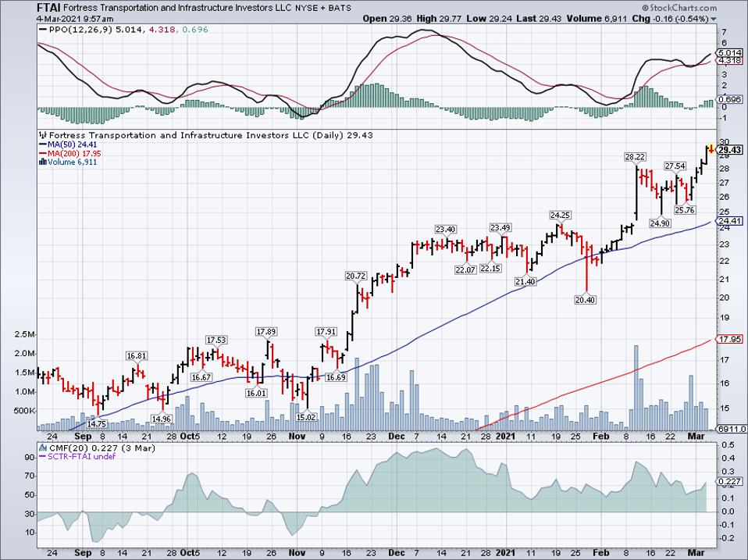Viewport: 748px width, 560px height.
Task: Click the 17.89 price annotation
Action: coord(266,331)
